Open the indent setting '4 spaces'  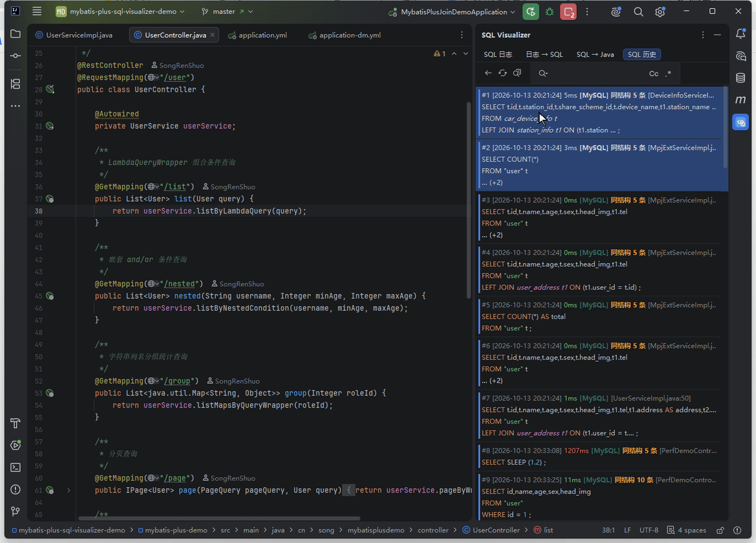click(686, 530)
